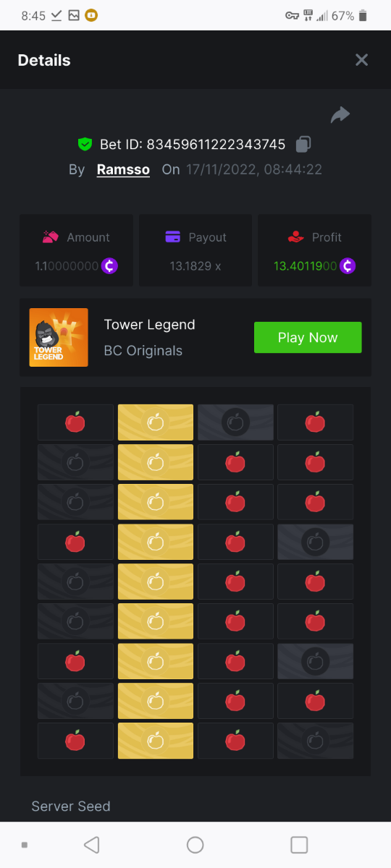Tap the Android home circle button
The image size is (391, 868).
click(x=195, y=844)
